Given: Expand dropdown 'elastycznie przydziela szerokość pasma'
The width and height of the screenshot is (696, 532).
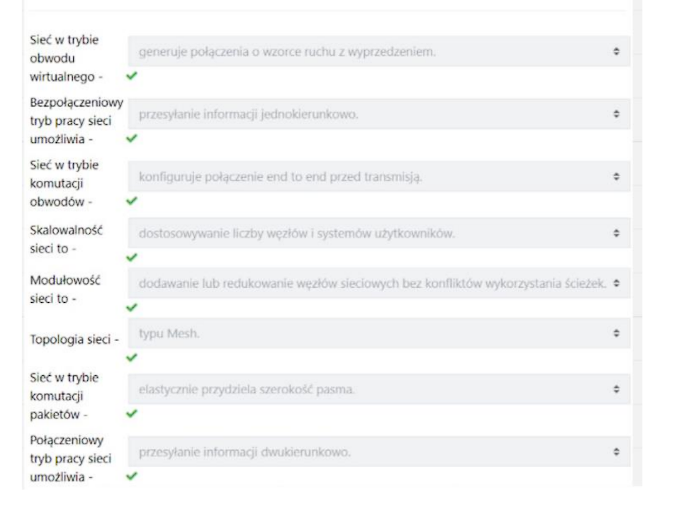Looking at the screenshot, I should point(379,387).
